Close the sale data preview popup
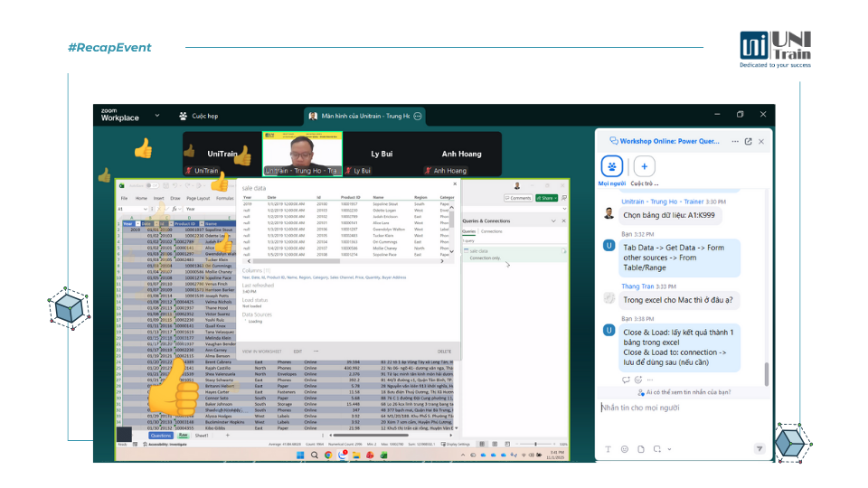This screenshot has height=488, width=868. pyautogui.click(x=455, y=184)
